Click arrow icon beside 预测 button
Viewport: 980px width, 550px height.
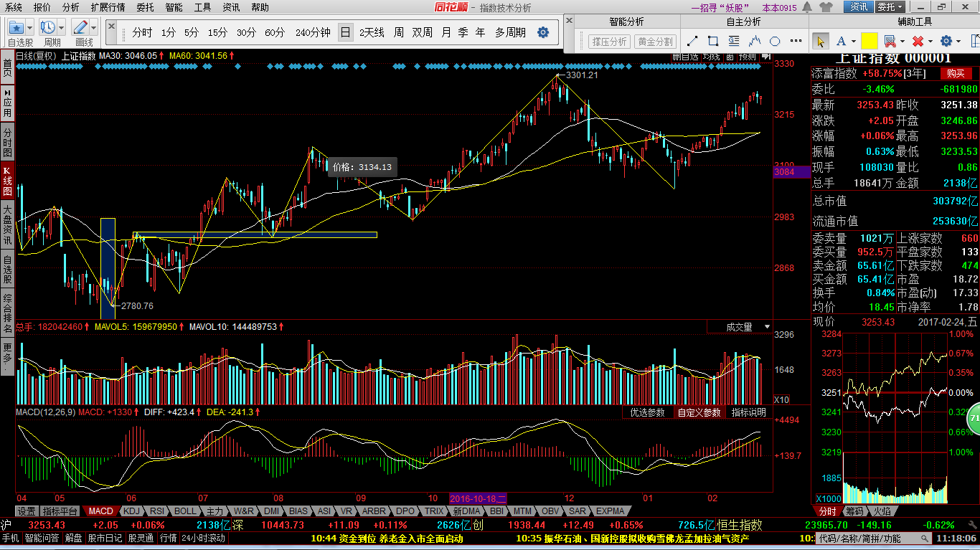[x=766, y=56]
